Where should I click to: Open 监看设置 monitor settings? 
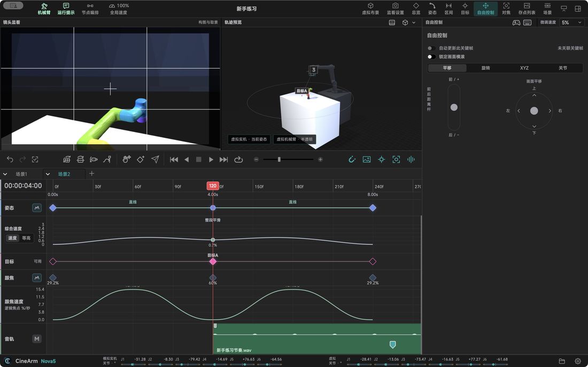click(395, 9)
